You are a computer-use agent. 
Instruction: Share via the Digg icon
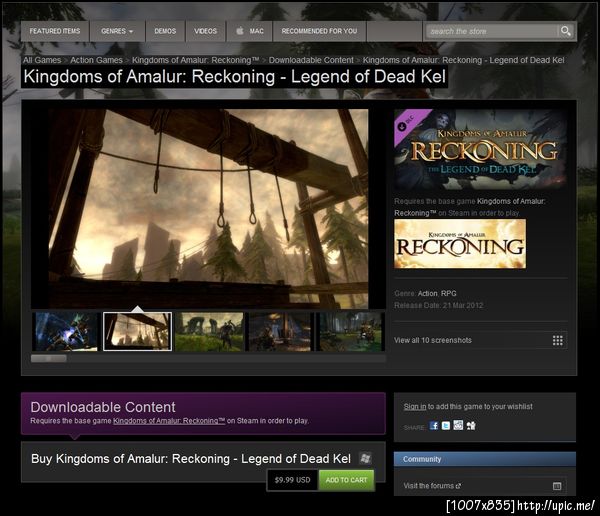(x=471, y=425)
